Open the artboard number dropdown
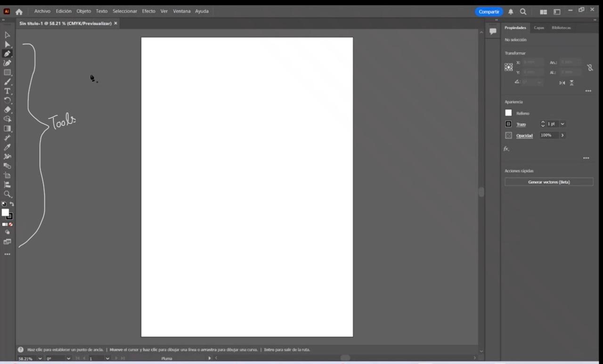Image resolution: width=603 pixels, height=364 pixels. (x=107, y=358)
